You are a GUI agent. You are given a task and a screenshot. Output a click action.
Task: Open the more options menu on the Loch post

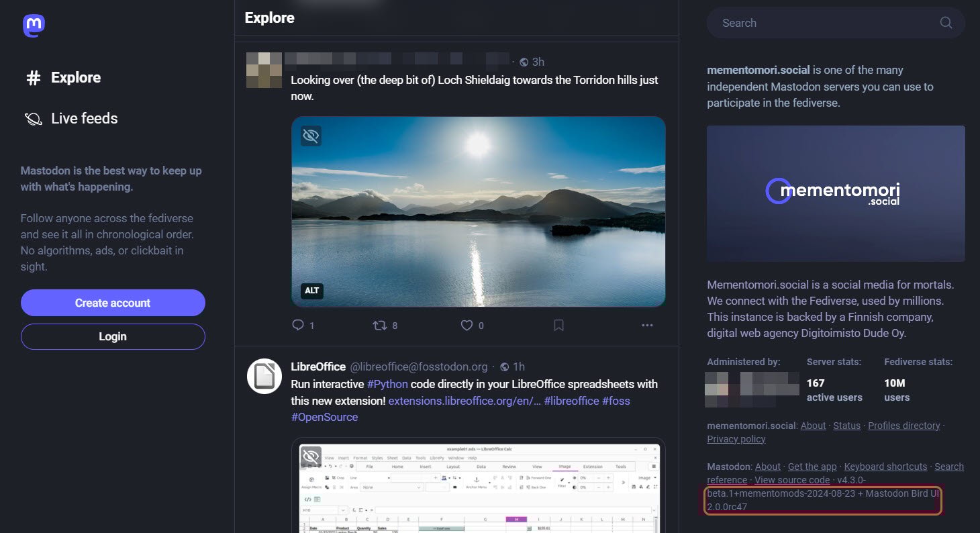pos(647,325)
